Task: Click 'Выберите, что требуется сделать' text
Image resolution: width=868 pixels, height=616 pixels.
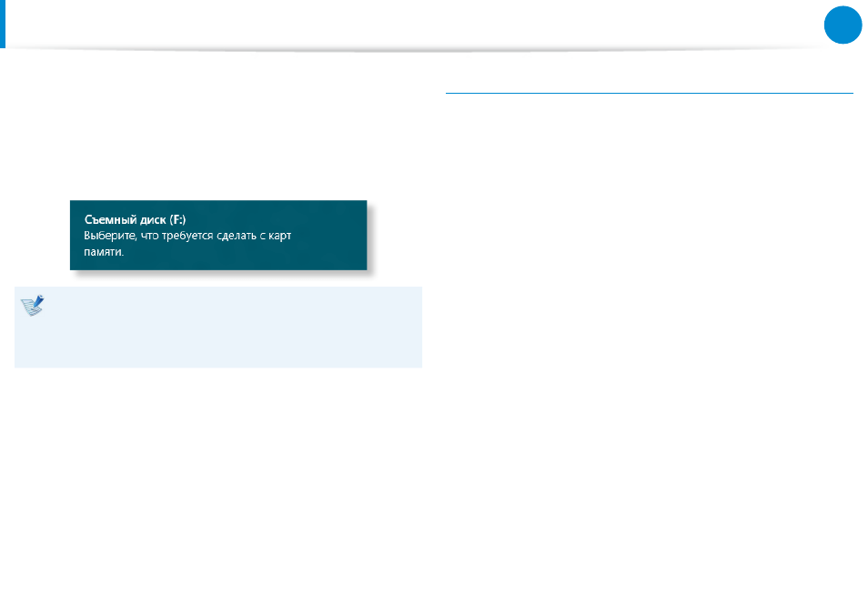Action: tap(170, 236)
